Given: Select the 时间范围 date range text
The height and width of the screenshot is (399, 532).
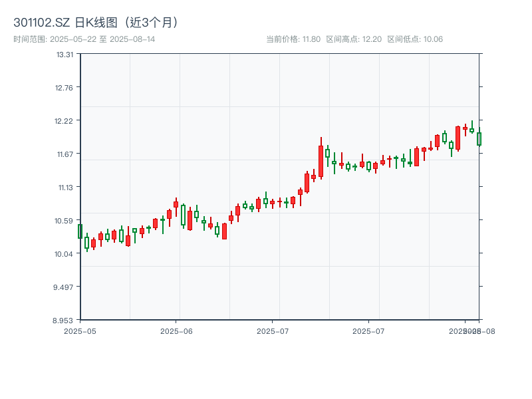Looking at the screenshot, I should [84, 39].
